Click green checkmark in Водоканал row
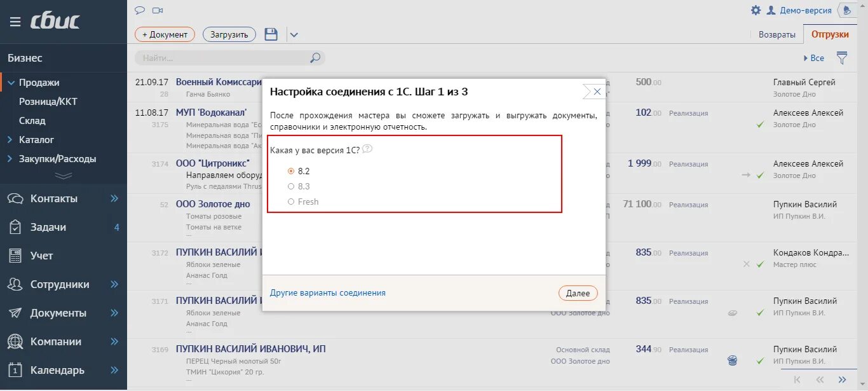The height and width of the screenshot is (391, 868). (760, 125)
